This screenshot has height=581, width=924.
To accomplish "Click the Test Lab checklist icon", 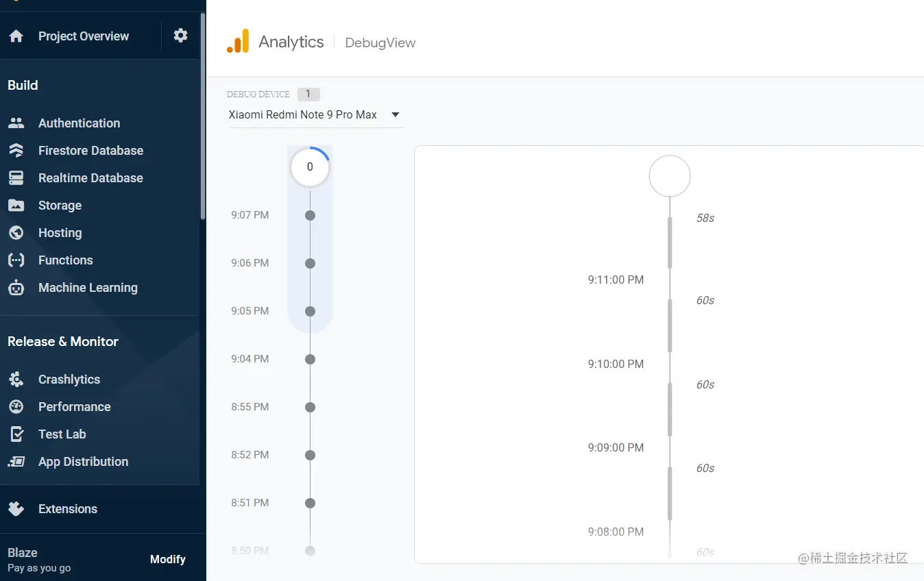I will [17, 434].
